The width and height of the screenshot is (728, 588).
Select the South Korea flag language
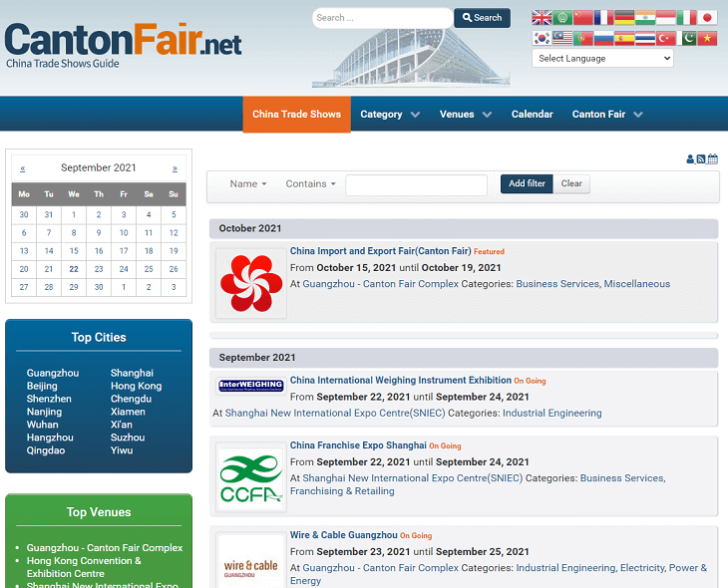coord(542,38)
